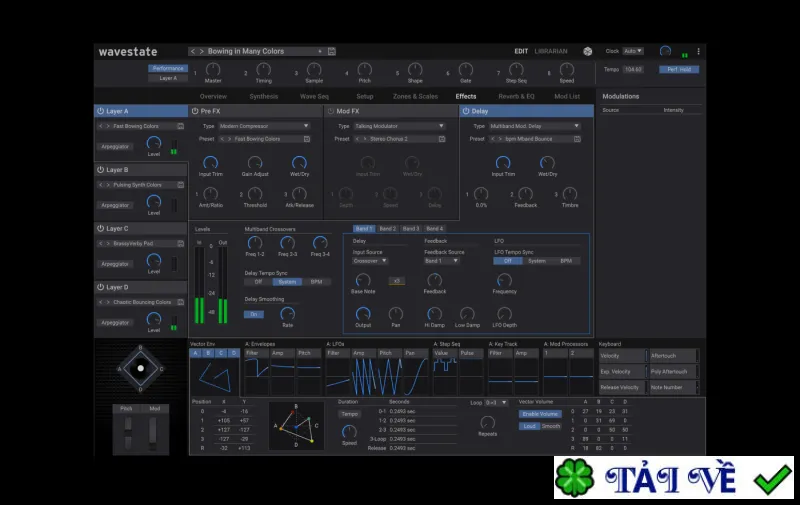Toggle Layer C power icon

(x=101, y=229)
